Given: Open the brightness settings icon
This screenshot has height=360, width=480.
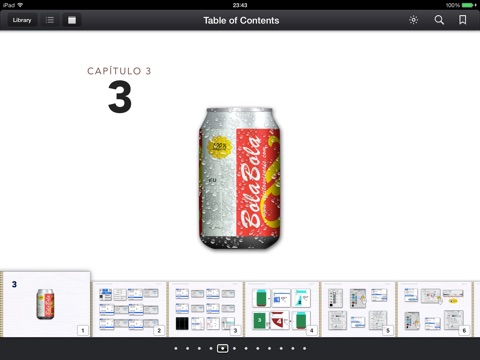Looking at the screenshot, I should pyautogui.click(x=413, y=20).
